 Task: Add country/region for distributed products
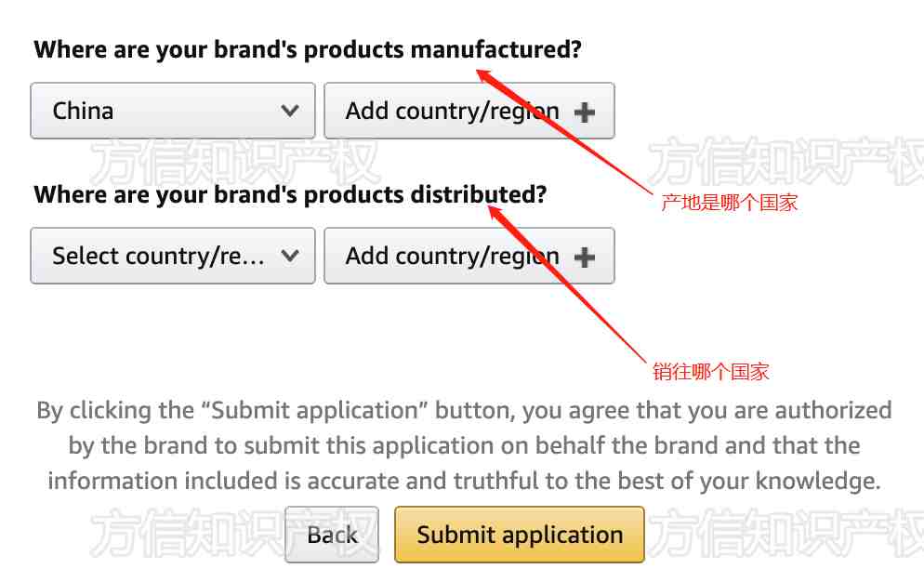(469, 256)
